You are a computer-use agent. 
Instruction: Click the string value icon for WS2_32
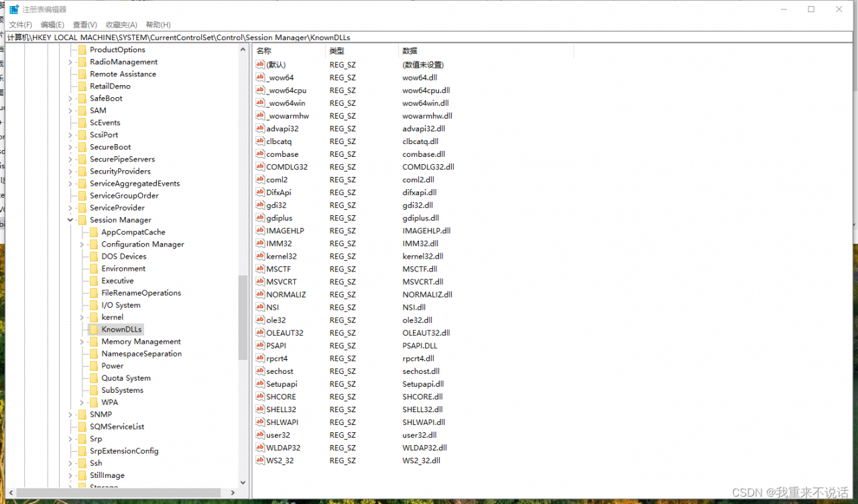point(261,460)
